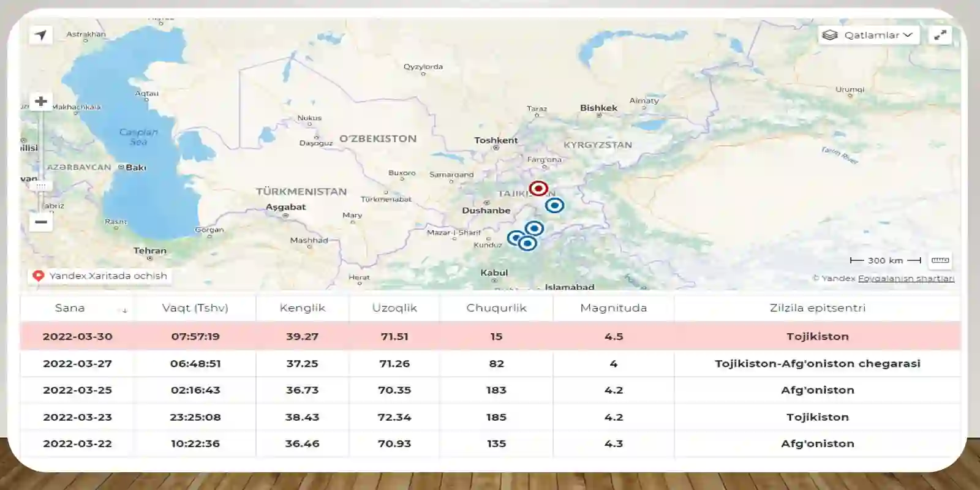Open the fullscreen map view icon

940,35
